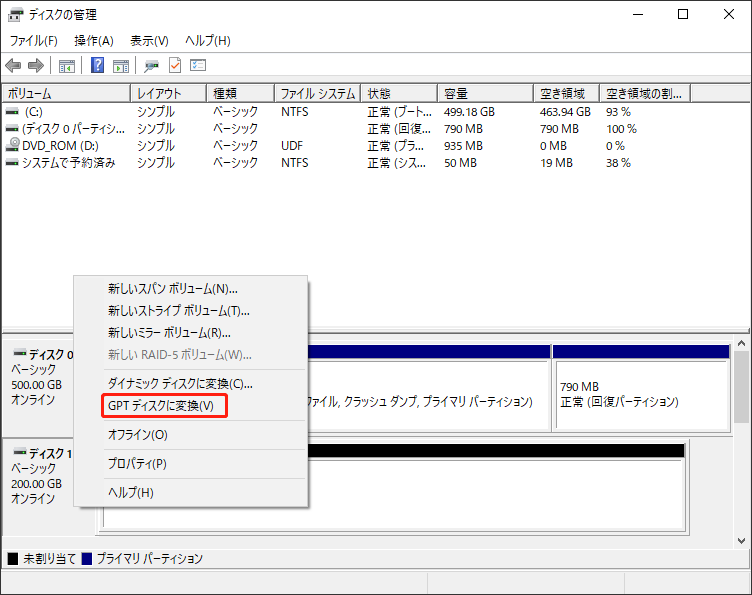Click the ディスク 0 disk icon
Viewport: 752px width, 595px height.
tap(20, 353)
